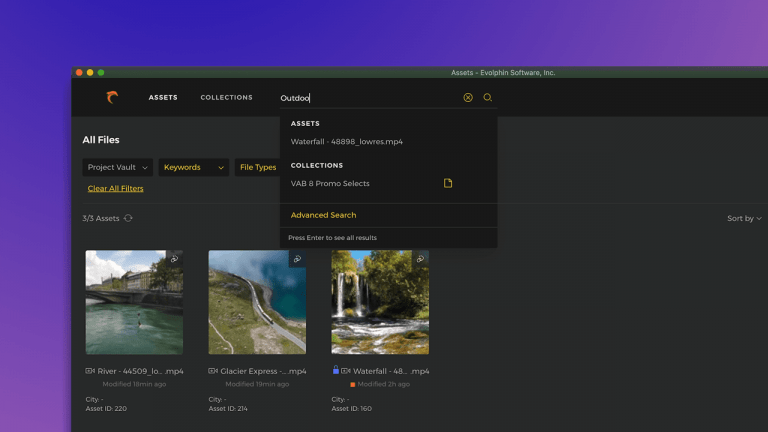The width and height of the screenshot is (768, 432).
Task: Click the link icon on Glacier Express thumbnail
Action: tap(297, 259)
